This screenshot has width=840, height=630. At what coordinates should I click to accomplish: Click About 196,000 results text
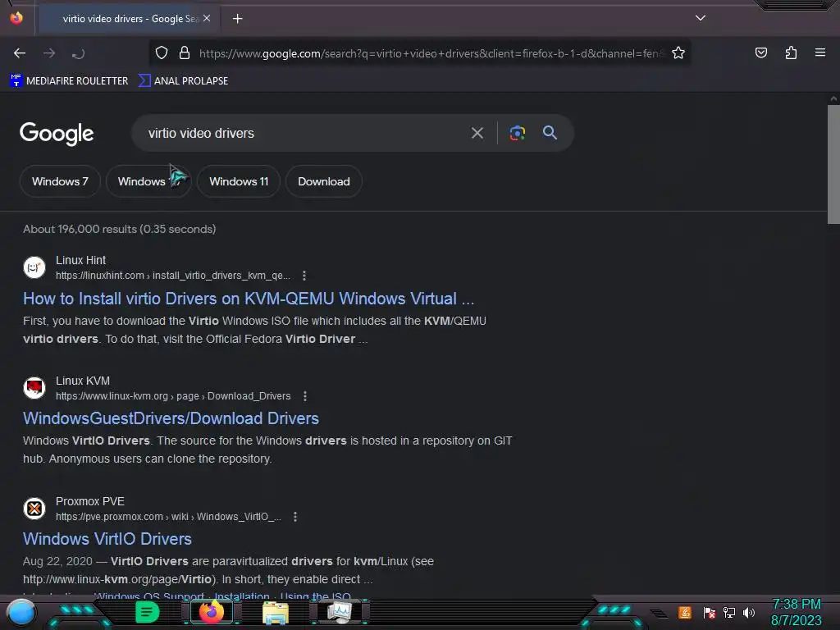[x=120, y=230]
